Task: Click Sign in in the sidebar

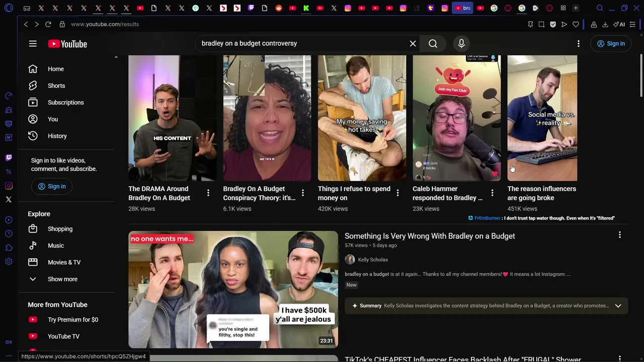Action: [x=52, y=187]
